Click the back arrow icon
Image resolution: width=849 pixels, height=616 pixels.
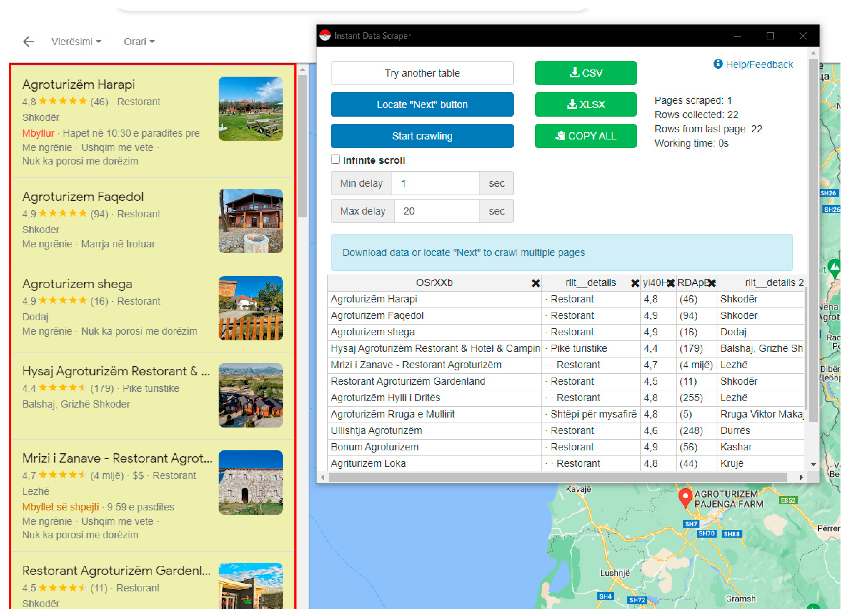point(28,42)
